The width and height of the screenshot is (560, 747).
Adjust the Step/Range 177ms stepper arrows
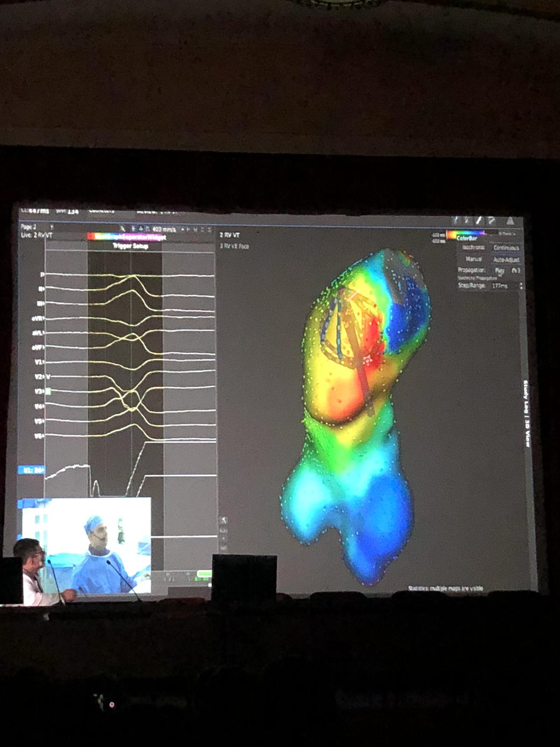(x=521, y=285)
